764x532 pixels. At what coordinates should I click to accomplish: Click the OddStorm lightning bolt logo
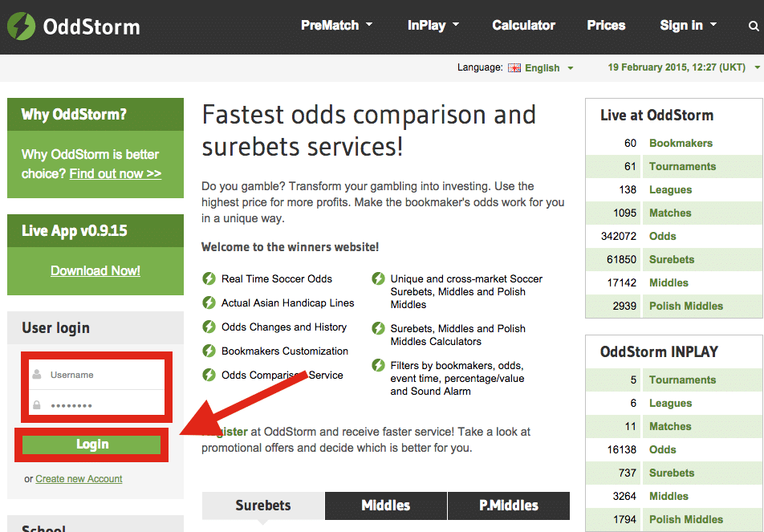tap(21, 26)
